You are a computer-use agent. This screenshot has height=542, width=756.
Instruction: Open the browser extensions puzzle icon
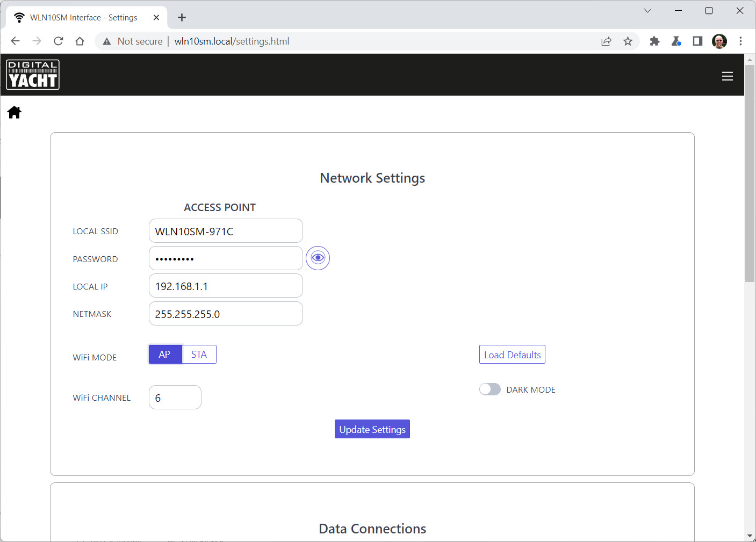(654, 41)
